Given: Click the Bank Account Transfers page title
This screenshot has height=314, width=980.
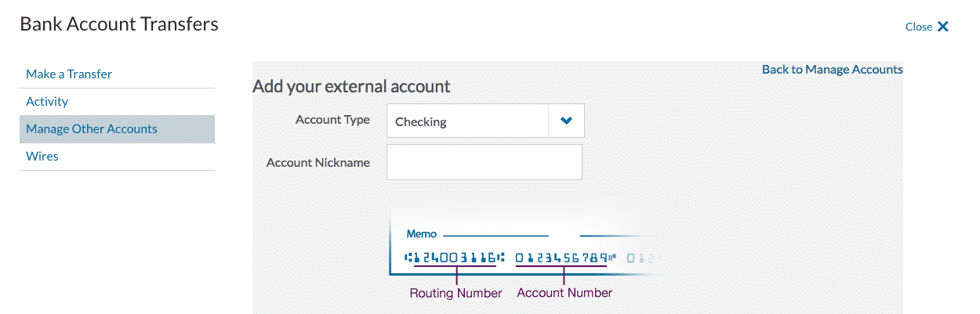Looking at the screenshot, I should pos(119,24).
